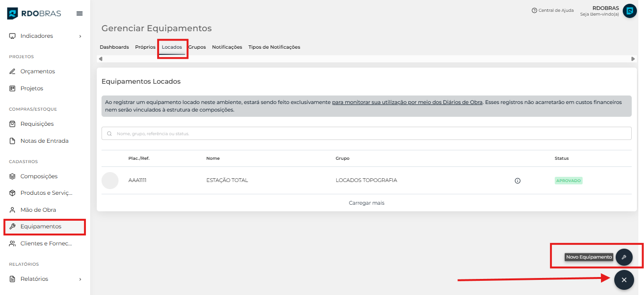Go to Requisições in the sidebar
The height and width of the screenshot is (295, 644).
(37, 124)
